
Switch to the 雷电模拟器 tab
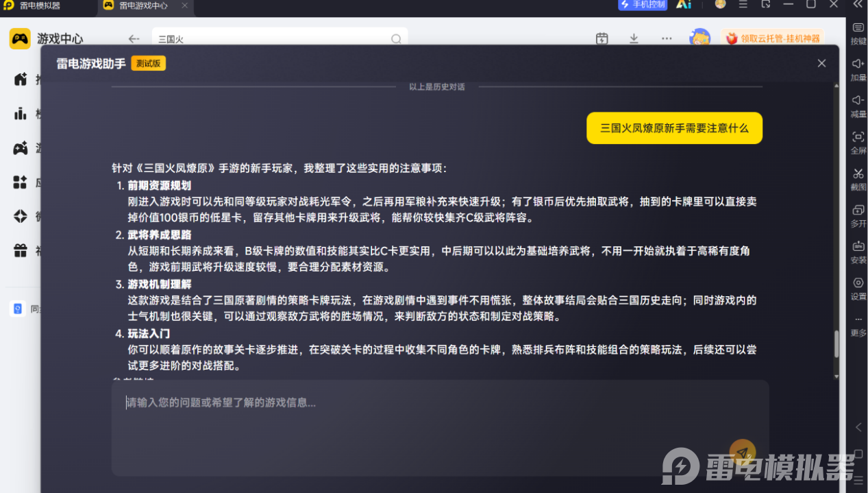[32, 5]
